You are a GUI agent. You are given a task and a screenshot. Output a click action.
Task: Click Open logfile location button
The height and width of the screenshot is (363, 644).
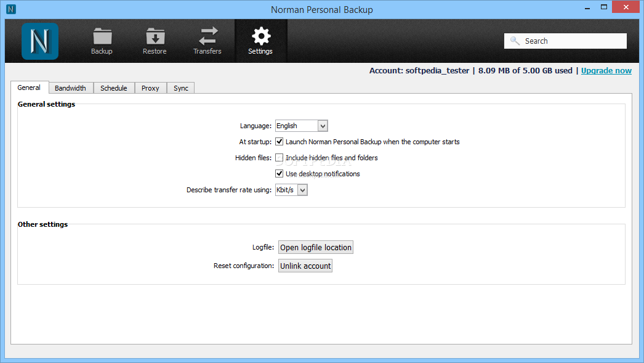[315, 247]
